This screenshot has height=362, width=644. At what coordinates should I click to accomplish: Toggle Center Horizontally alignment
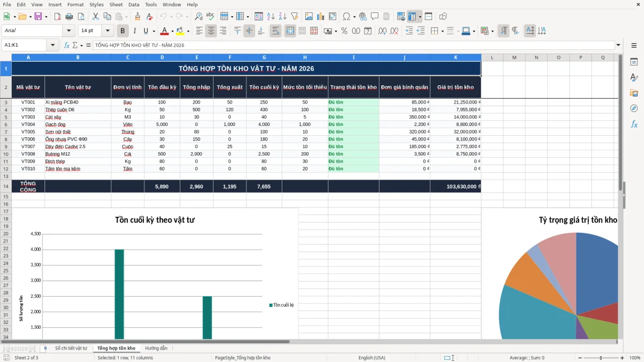click(x=211, y=31)
